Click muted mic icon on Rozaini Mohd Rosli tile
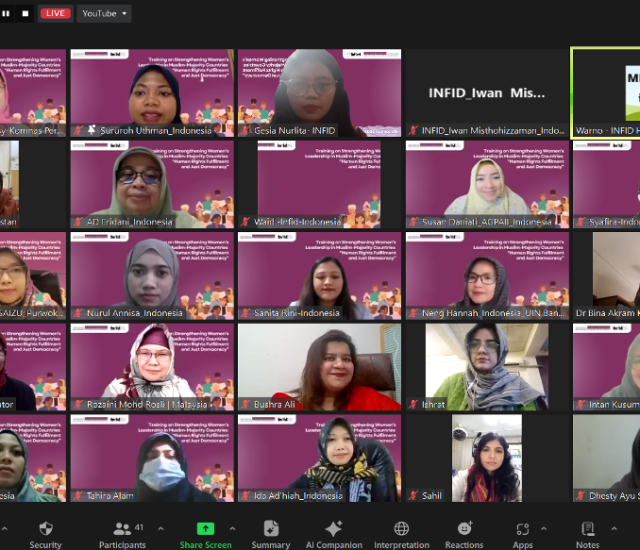 [78, 405]
